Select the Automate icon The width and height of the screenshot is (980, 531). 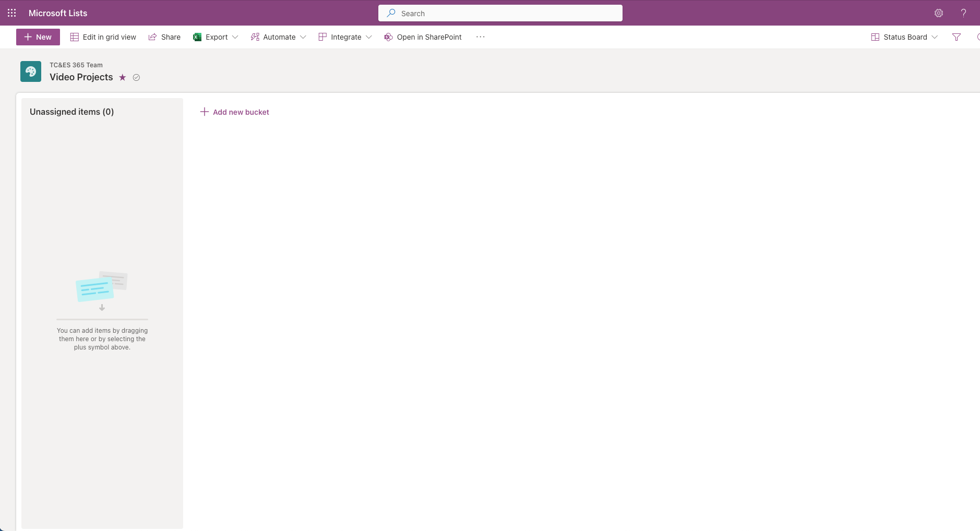(254, 37)
